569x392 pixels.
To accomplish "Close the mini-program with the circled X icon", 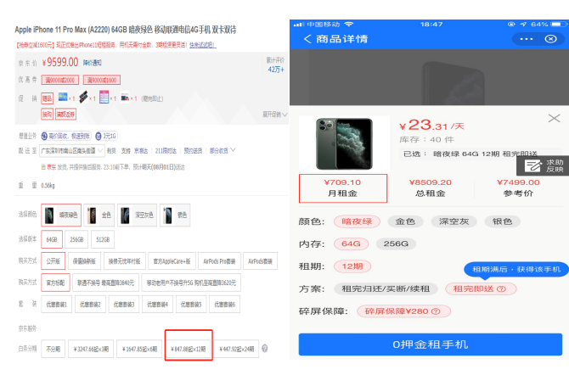I will coord(550,39).
